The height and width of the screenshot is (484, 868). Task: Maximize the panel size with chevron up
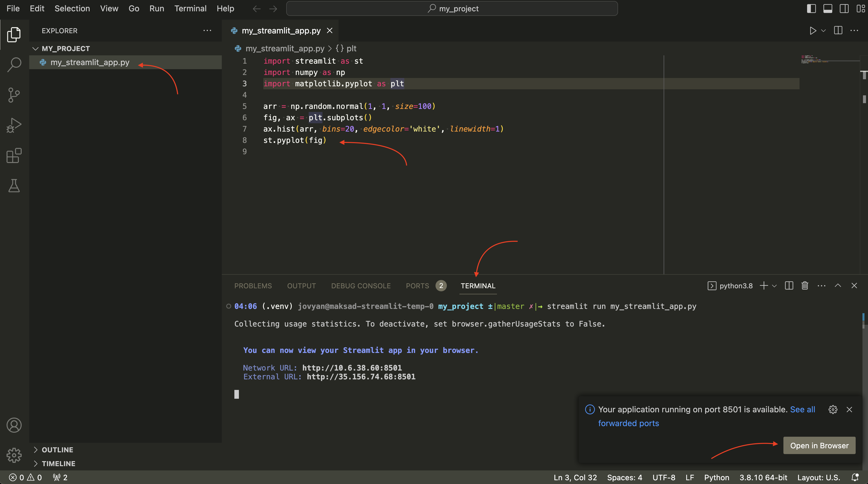838,286
